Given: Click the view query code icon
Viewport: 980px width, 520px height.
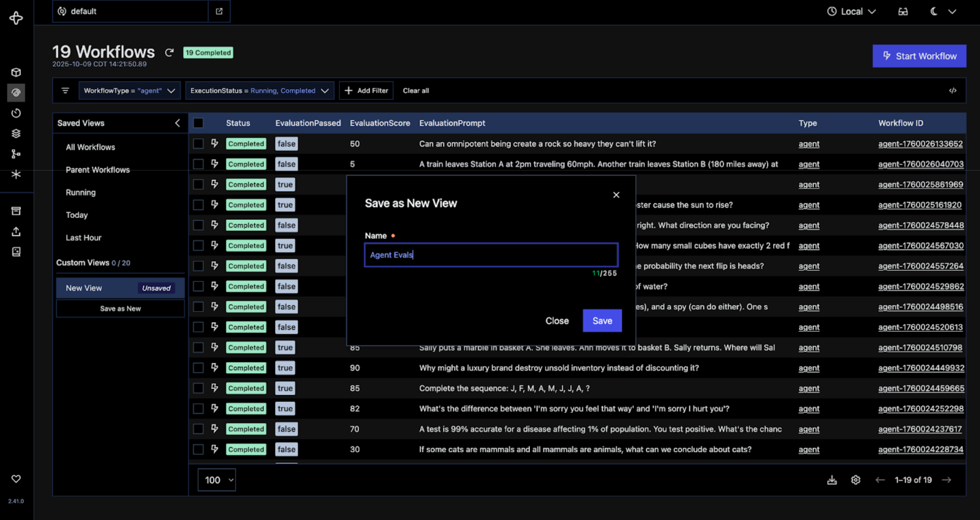Looking at the screenshot, I should tap(952, 91).
